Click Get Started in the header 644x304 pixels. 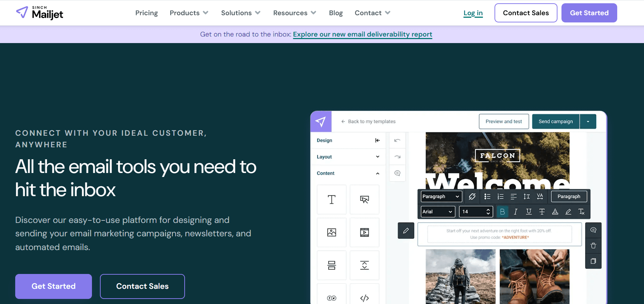589,13
